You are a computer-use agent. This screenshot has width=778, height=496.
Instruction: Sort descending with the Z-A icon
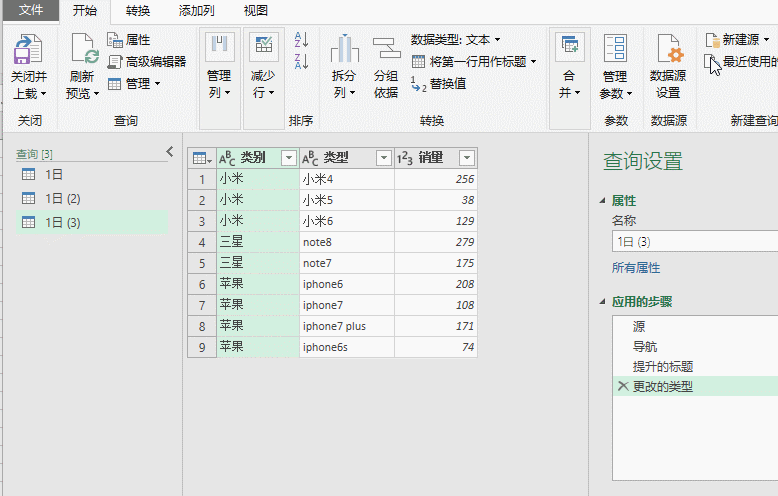coord(302,62)
